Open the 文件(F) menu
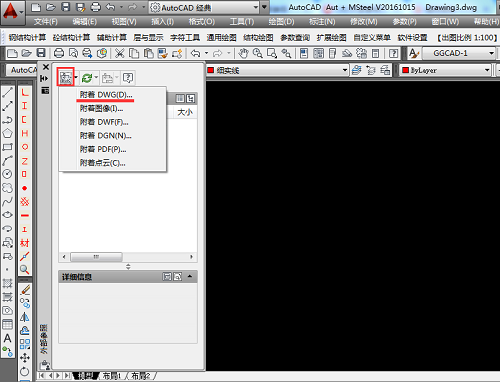Screen dimensions: 500x382 pos(46,22)
